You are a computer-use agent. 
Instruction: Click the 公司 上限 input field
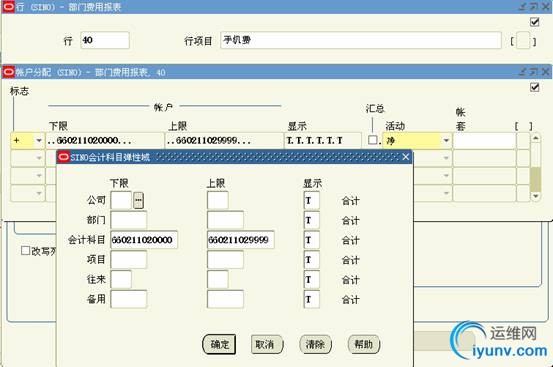[x=218, y=200]
